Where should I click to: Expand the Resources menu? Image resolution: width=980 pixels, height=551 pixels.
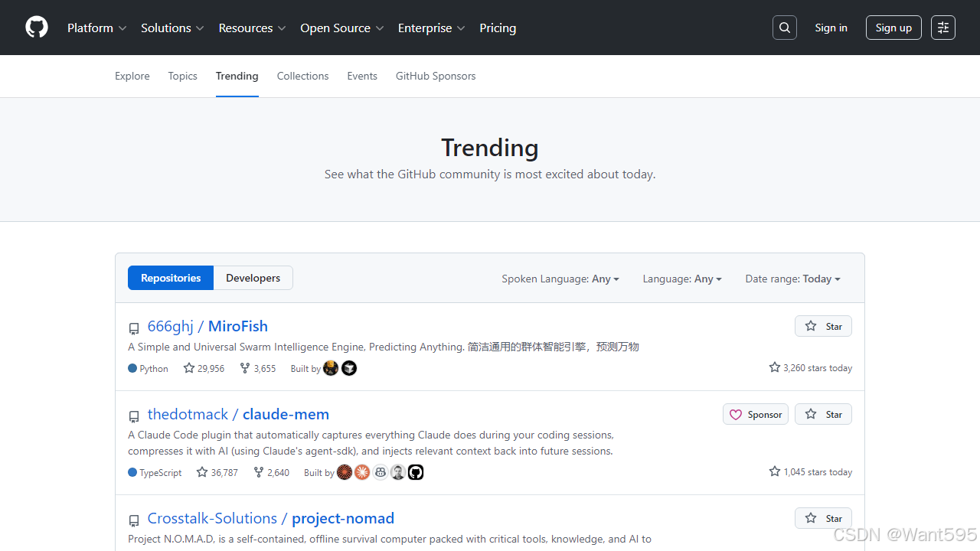[253, 28]
